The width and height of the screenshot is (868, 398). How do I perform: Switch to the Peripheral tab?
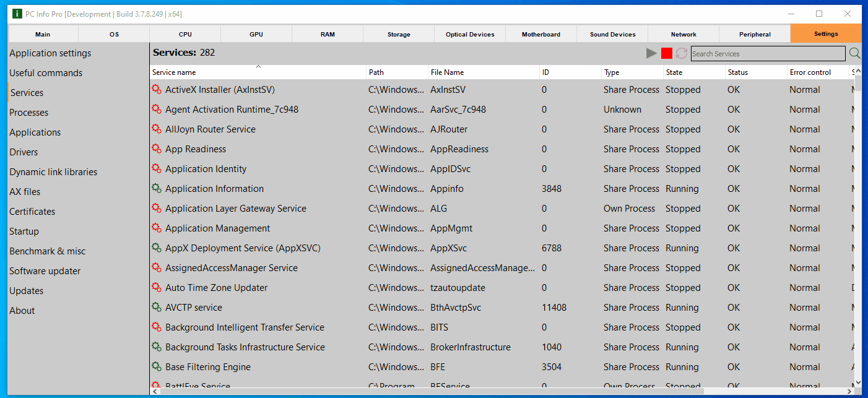755,34
